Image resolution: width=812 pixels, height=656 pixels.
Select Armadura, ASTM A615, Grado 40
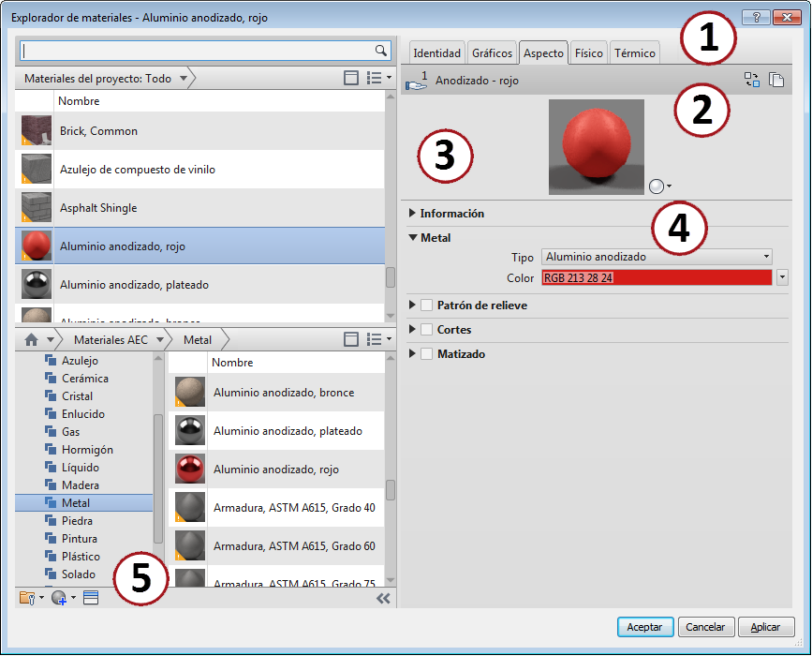point(276,507)
